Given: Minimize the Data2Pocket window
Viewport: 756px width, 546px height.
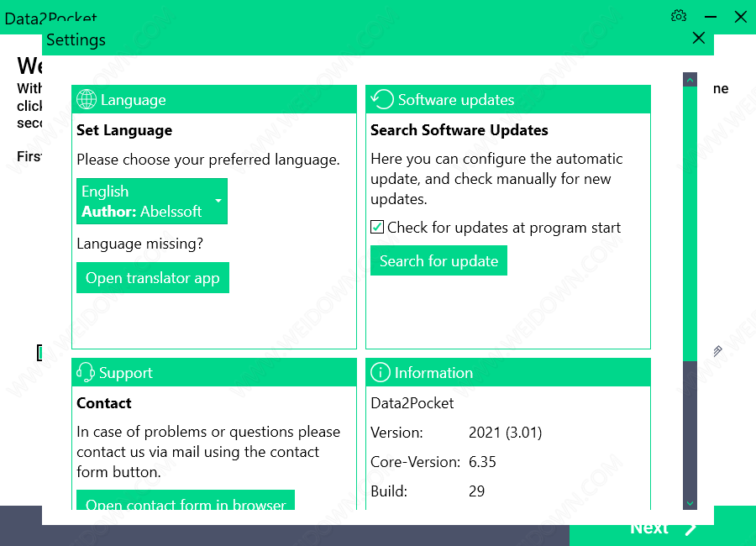Looking at the screenshot, I should 711,16.
